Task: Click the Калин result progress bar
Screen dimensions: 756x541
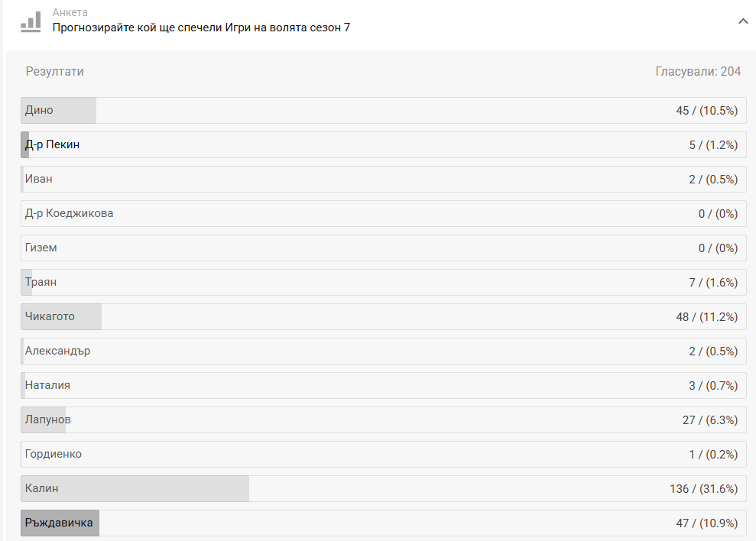Action: click(x=135, y=488)
